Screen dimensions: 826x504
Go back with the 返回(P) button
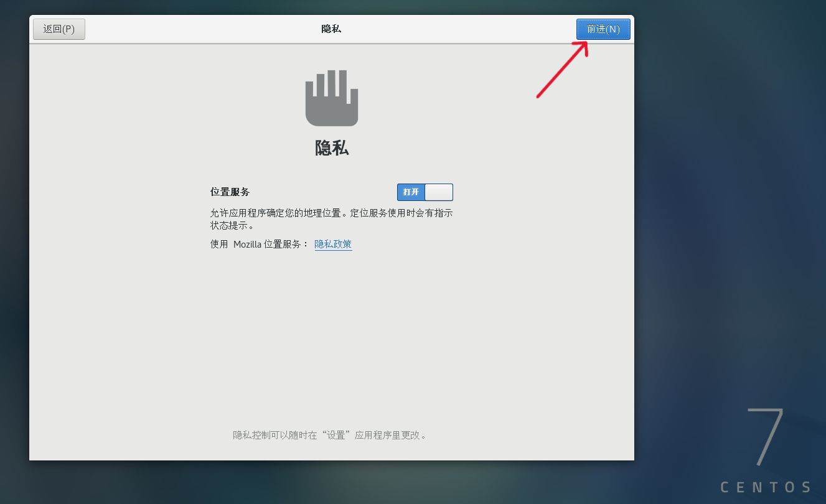tap(59, 29)
